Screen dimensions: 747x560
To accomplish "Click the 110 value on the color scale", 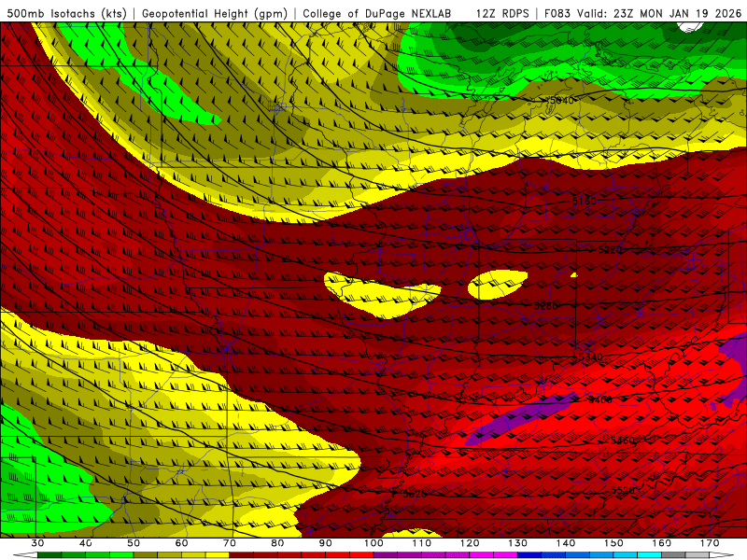I will pos(422,543).
